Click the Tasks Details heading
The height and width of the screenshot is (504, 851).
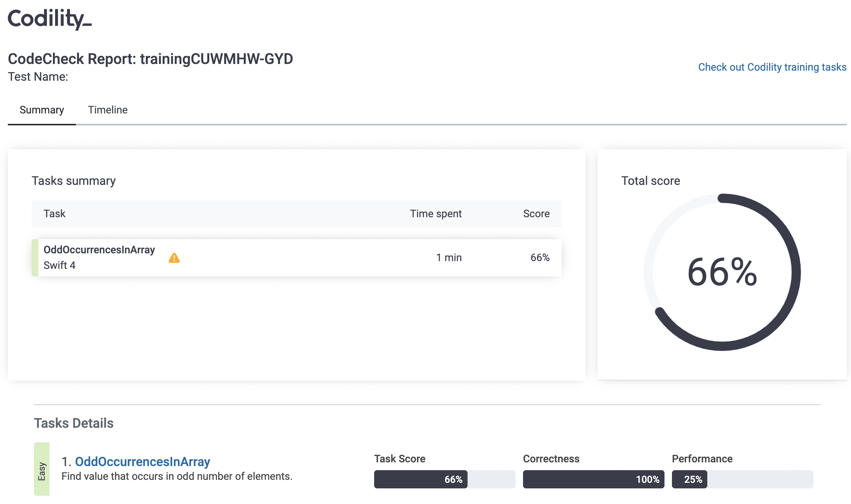(x=74, y=423)
